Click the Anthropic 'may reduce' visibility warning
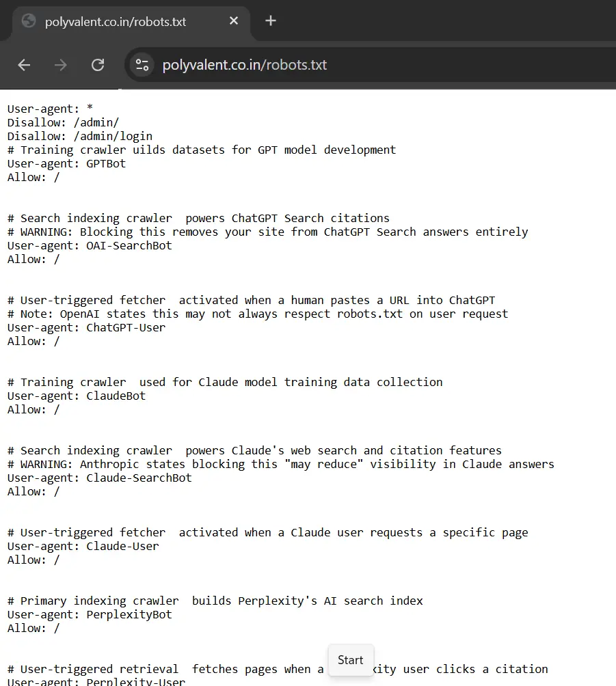The height and width of the screenshot is (686, 616). click(280, 464)
